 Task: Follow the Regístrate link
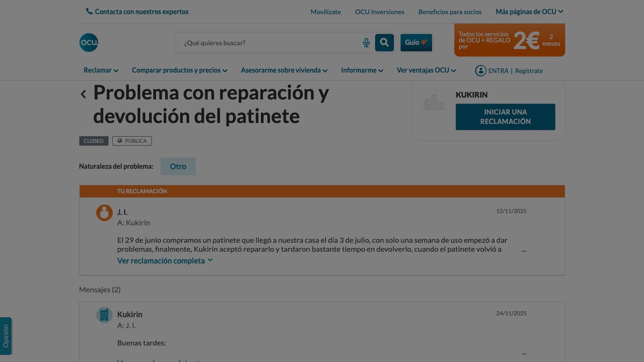tap(529, 71)
